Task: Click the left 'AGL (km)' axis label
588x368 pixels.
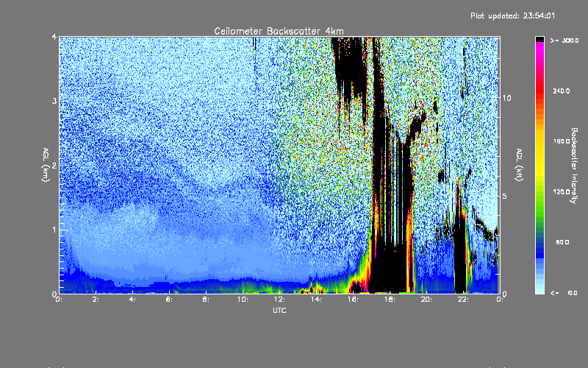Action: [46, 165]
